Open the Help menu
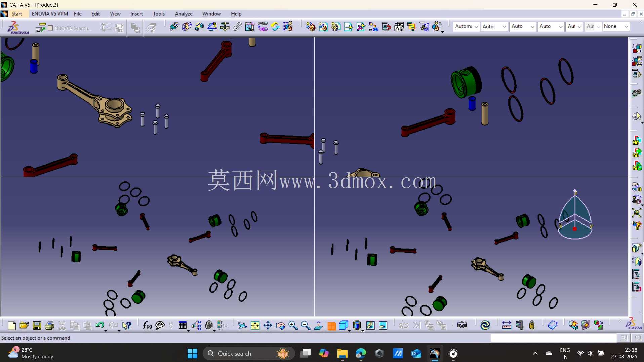 [x=236, y=14]
